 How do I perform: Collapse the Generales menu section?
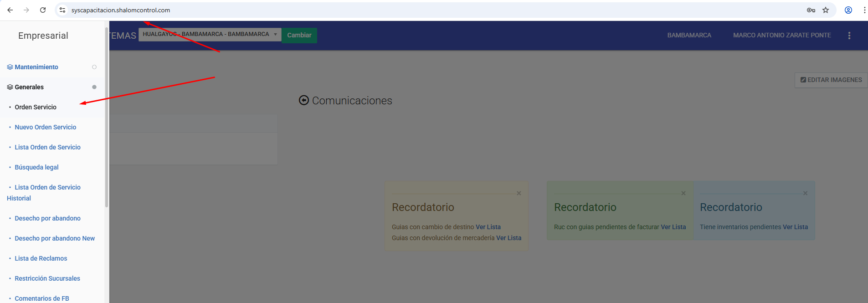tap(29, 87)
